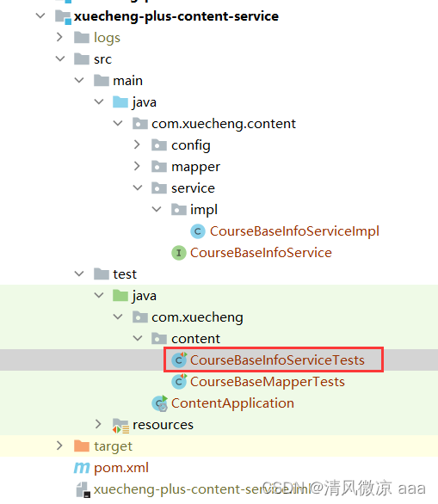The height and width of the screenshot is (504, 438).
Task: Click the test class icon of CourseBaseMapperTests
Action: [x=179, y=382]
